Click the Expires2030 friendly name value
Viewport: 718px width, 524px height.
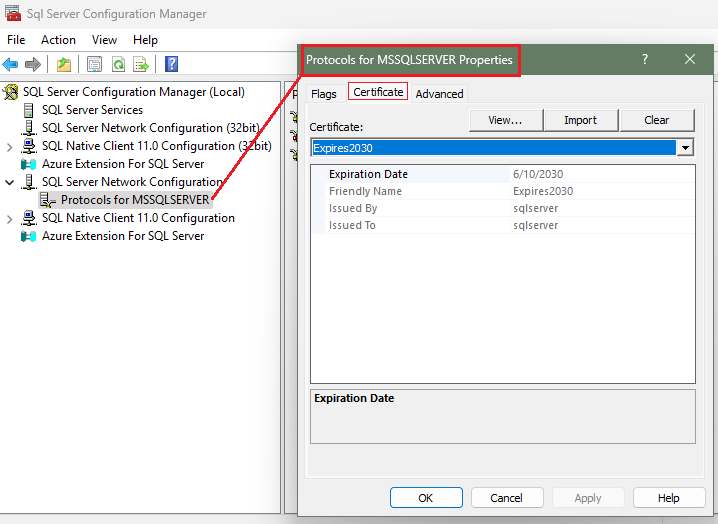543,191
